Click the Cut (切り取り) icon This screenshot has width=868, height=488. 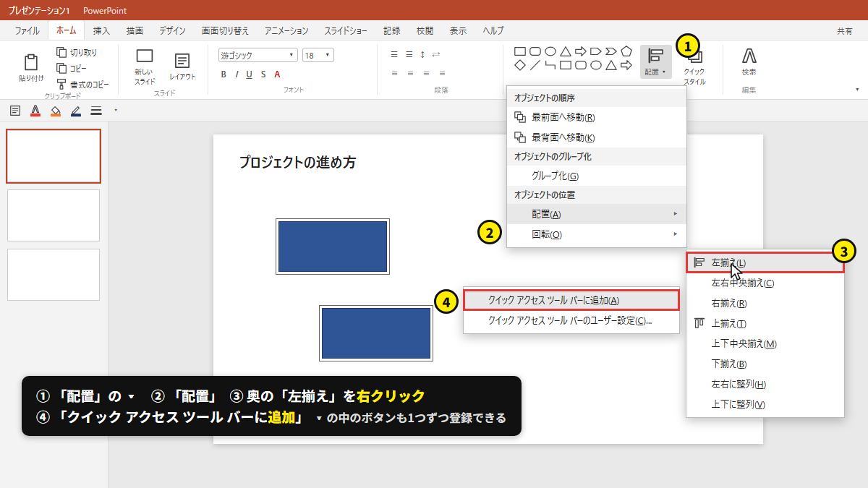coord(61,52)
